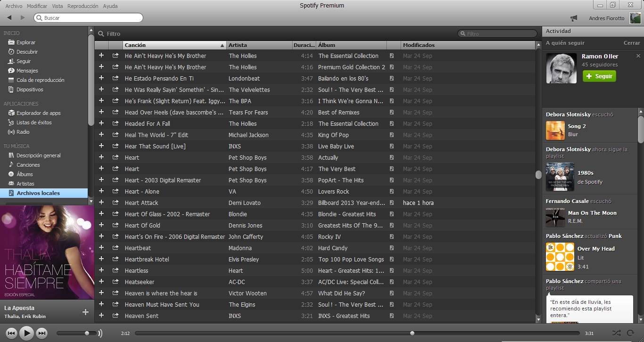Open the Archivo menu

pyautogui.click(x=14, y=6)
